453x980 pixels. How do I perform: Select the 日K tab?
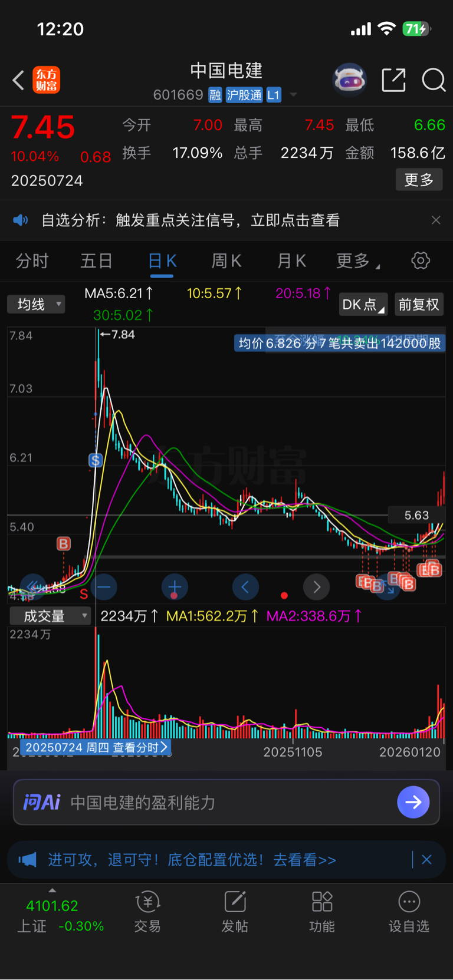pos(162,261)
